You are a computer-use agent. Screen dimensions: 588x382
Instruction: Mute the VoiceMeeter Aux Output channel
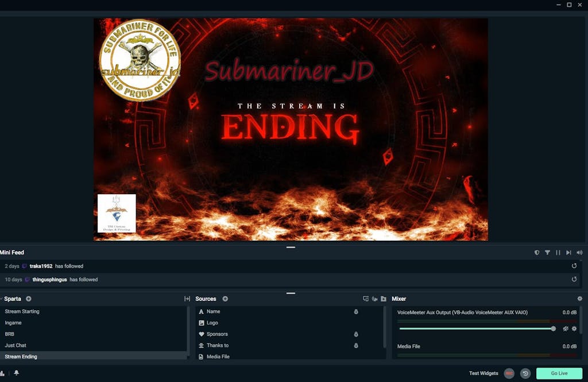pos(566,329)
